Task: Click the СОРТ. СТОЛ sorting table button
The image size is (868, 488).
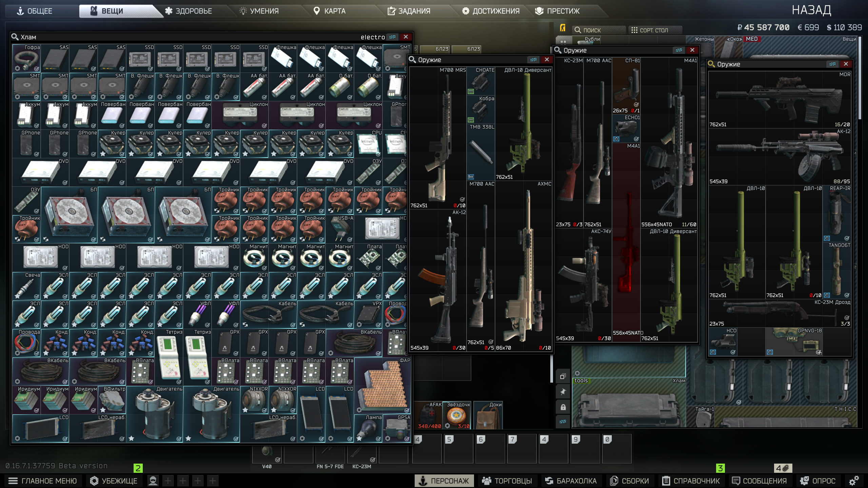Action: pyautogui.click(x=655, y=30)
